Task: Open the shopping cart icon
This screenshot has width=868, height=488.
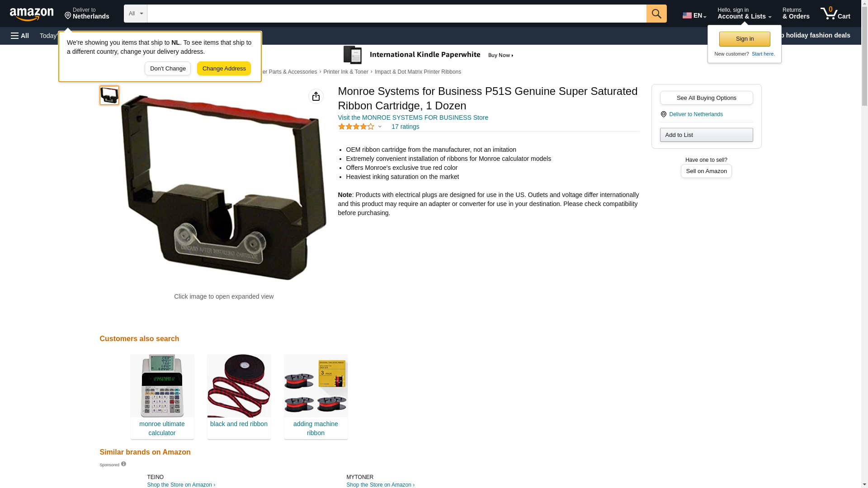Action: click(x=835, y=13)
